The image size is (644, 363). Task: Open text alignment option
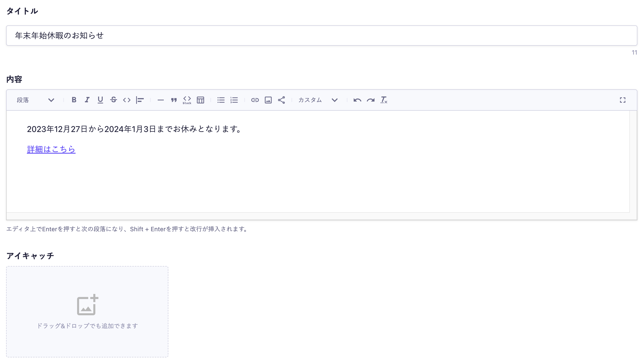tap(140, 100)
